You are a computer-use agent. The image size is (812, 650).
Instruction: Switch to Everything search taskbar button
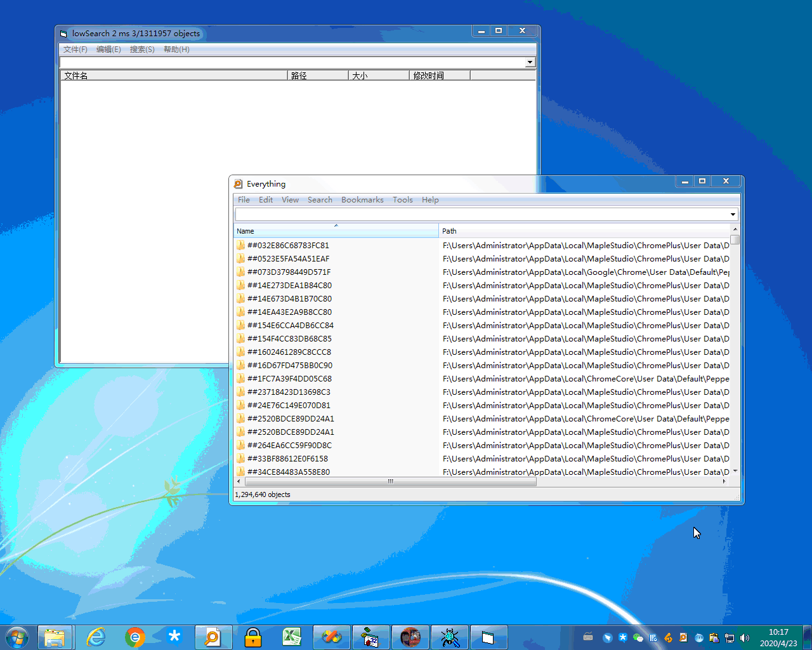click(213, 637)
